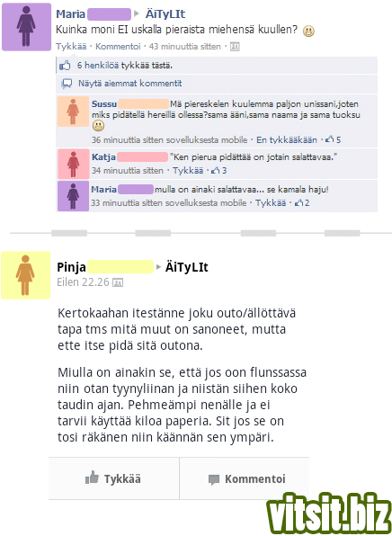Viewport: 392px width, 536px height.
Task: Open Sussu's orange profile avatar
Action: pyautogui.click(x=73, y=112)
